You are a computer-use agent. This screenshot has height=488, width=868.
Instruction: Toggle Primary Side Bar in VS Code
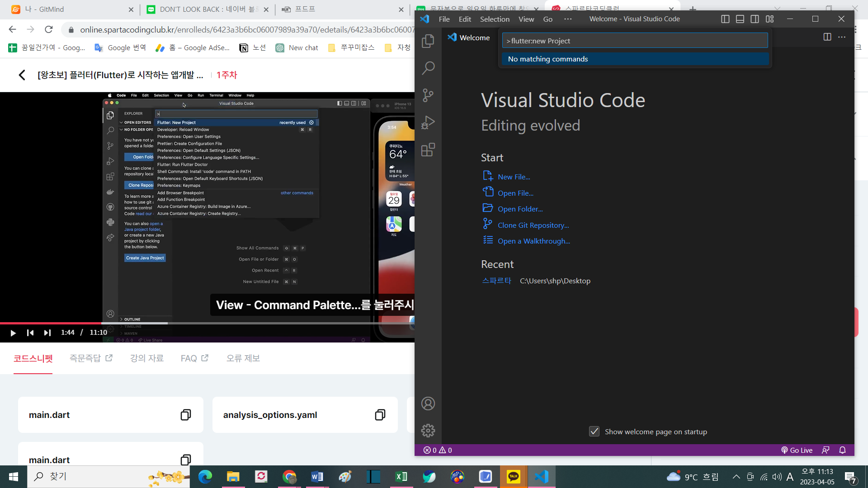(x=725, y=19)
